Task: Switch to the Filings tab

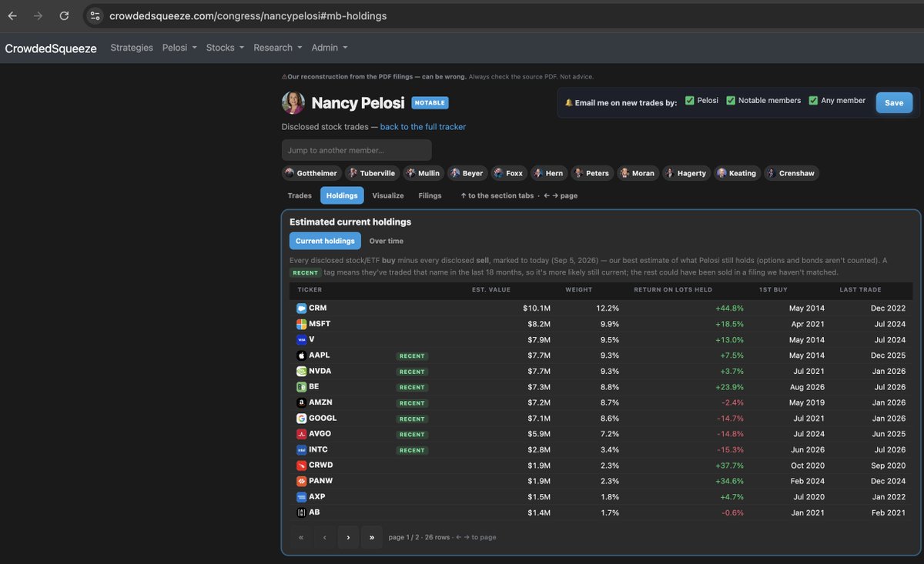Action: point(430,195)
